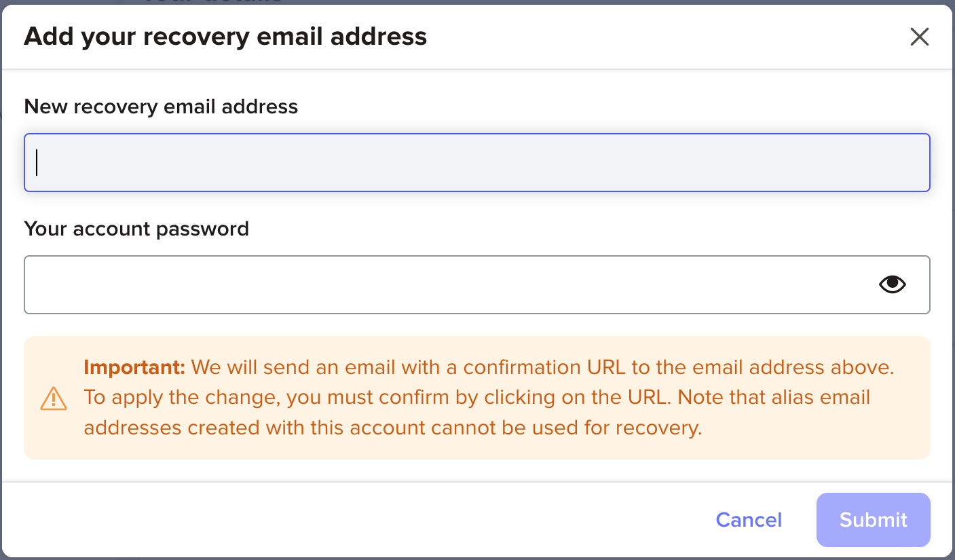
Task: Click the New recovery email address label
Action: [x=161, y=107]
